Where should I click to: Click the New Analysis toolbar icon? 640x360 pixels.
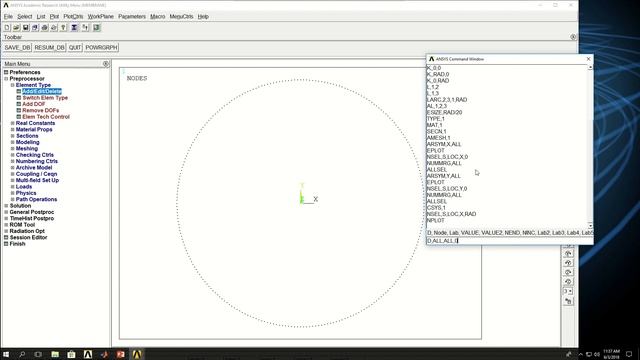(x=7, y=27)
